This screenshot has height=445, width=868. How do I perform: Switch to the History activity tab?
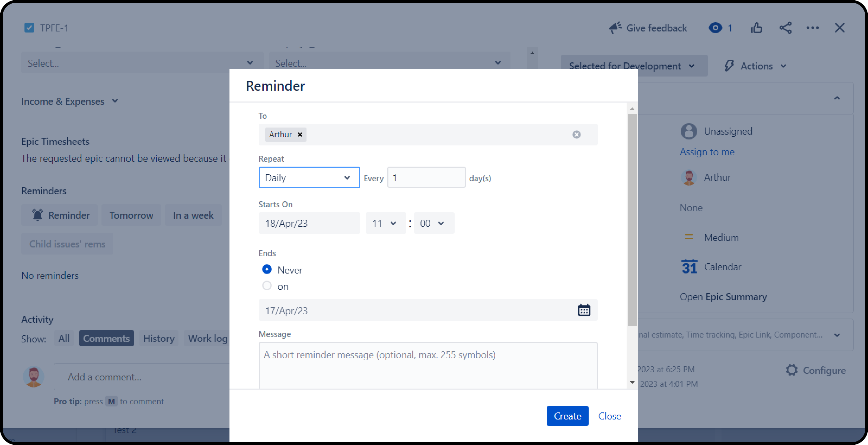pyautogui.click(x=159, y=338)
